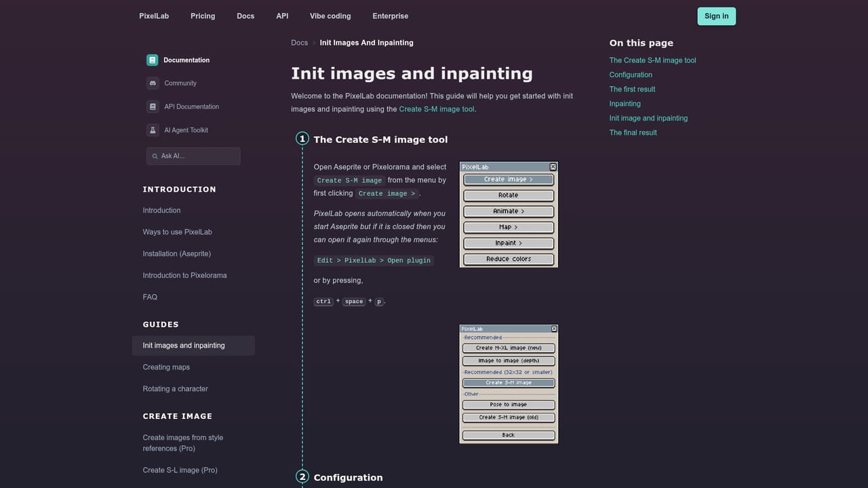868x488 pixels.
Task: Click the Sign in button
Action: [716, 16]
